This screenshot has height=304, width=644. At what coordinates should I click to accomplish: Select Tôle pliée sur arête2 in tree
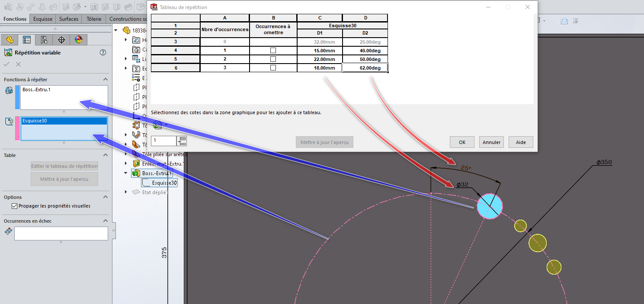click(x=164, y=154)
